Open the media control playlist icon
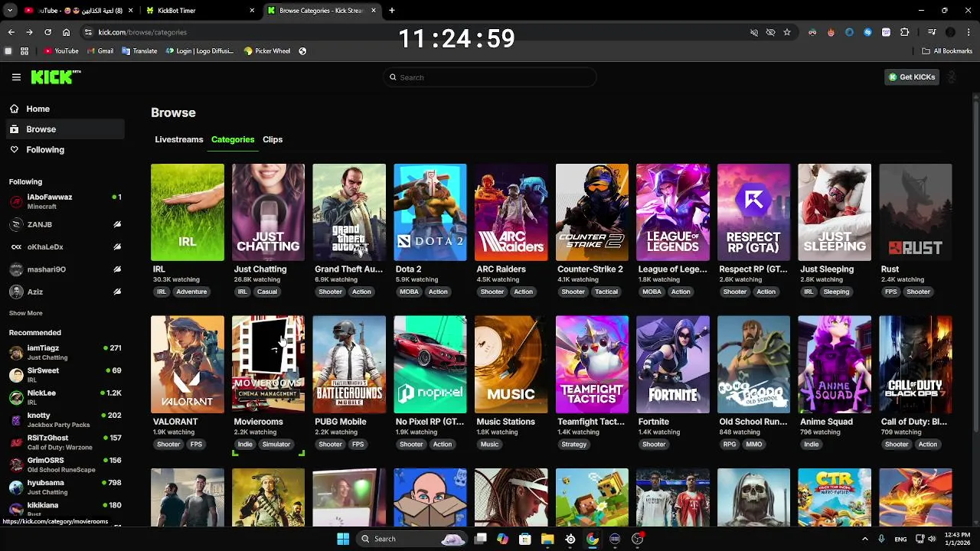The image size is (980, 551). coord(931,32)
